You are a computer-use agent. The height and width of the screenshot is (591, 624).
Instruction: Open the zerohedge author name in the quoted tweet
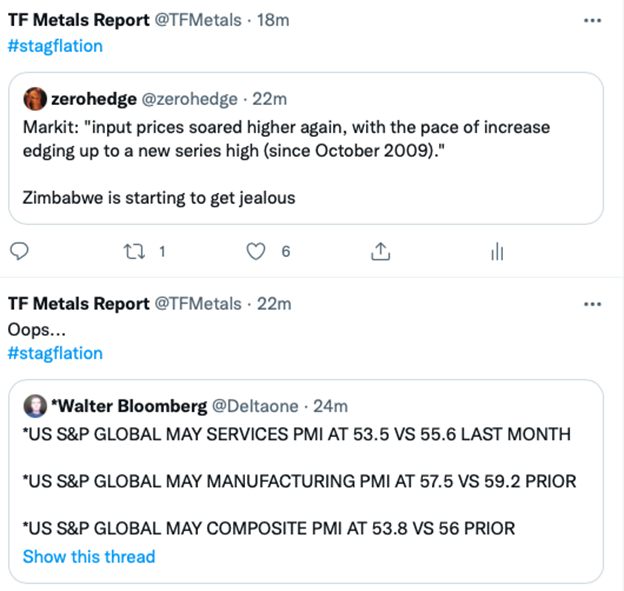click(94, 99)
